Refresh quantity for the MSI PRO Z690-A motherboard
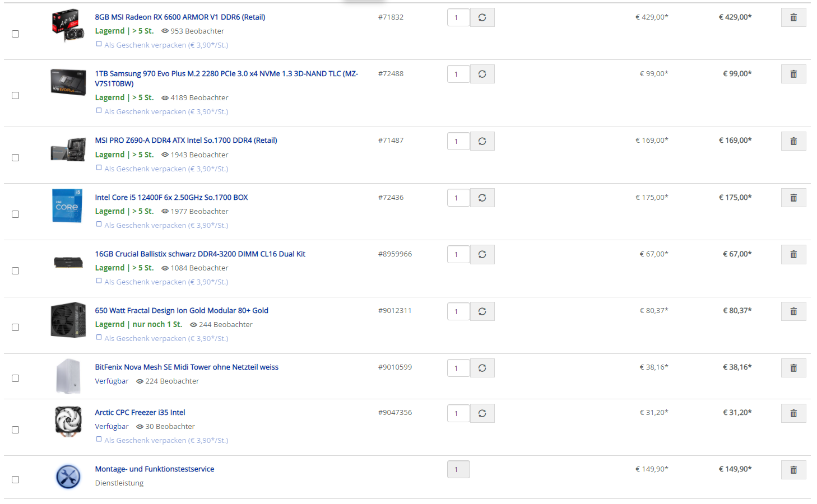The width and height of the screenshot is (817, 504). 482,141
